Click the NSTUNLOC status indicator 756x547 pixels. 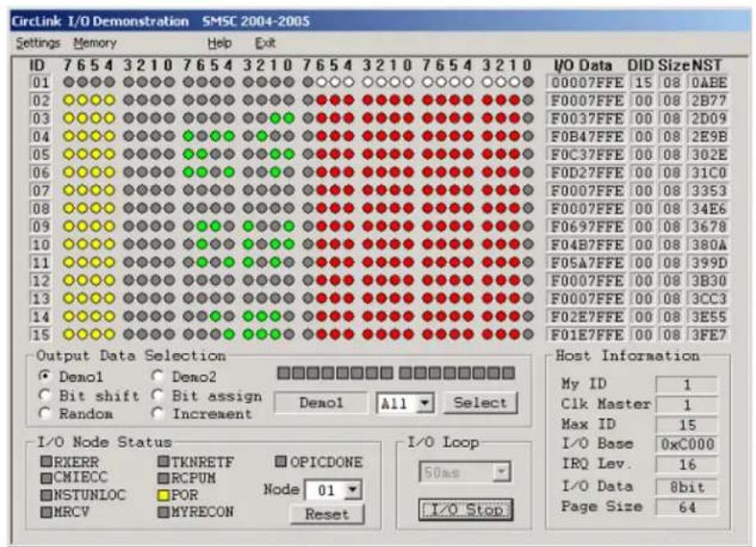click(x=46, y=495)
